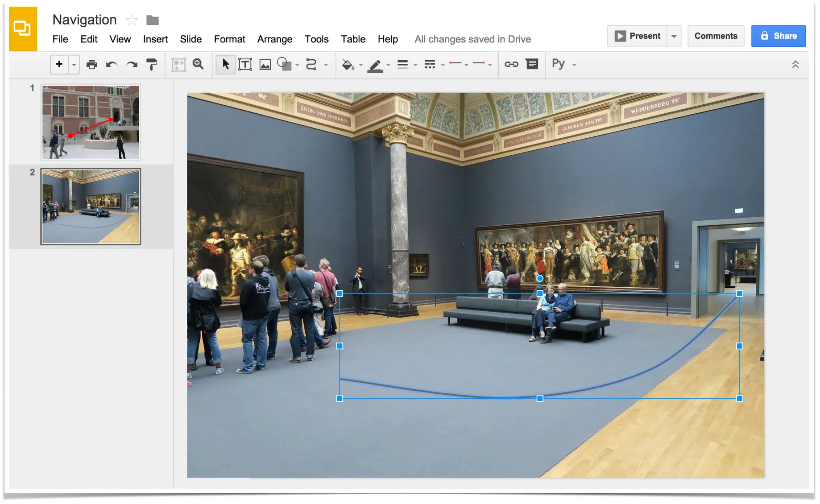Image resolution: width=820 pixels, height=504 pixels.
Task: Select slide 1 thumbnail
Action: (91, 122)
